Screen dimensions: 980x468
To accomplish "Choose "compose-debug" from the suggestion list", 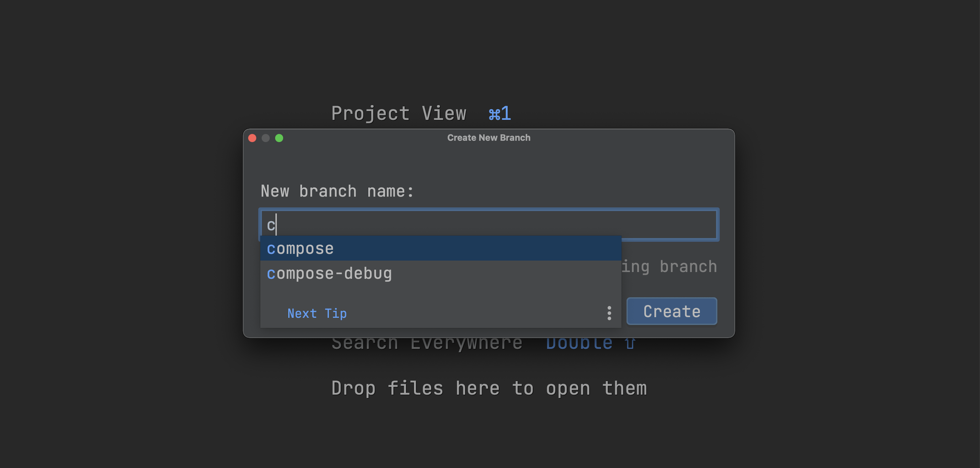I will 330,273.
